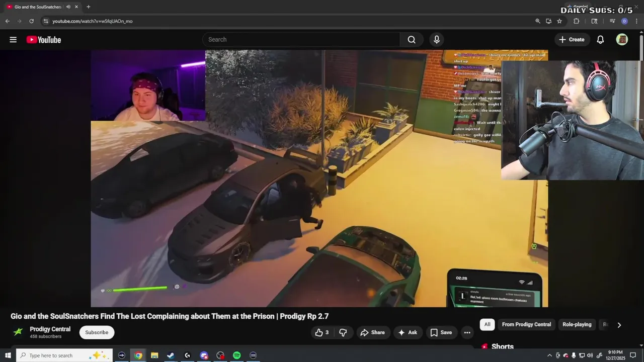The image size is (644, 362).
Task: Click install app icon in address bar
Action: coord(548,21)
